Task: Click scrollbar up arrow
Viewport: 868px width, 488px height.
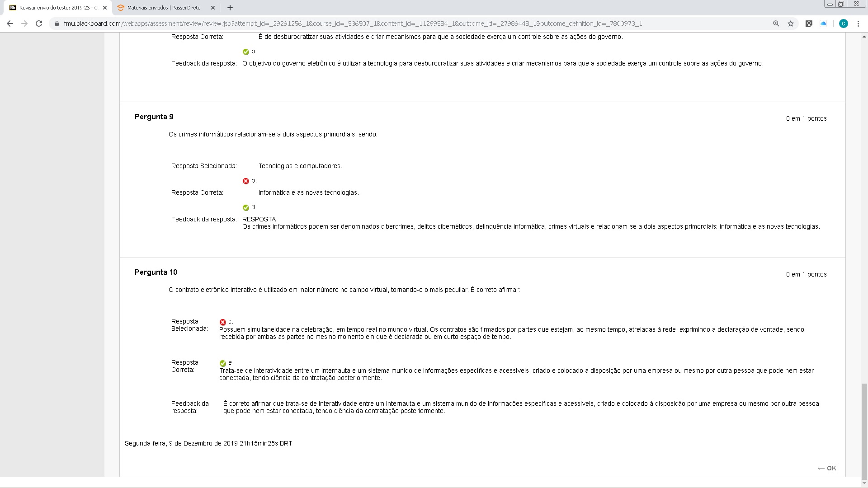Action: tap(864, 37)
